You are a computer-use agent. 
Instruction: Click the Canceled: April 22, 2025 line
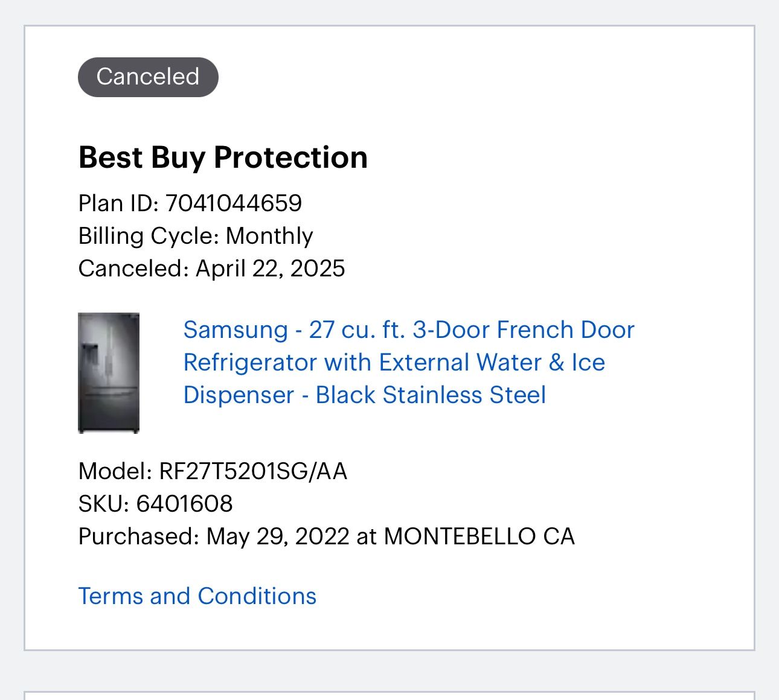(211, 269)
